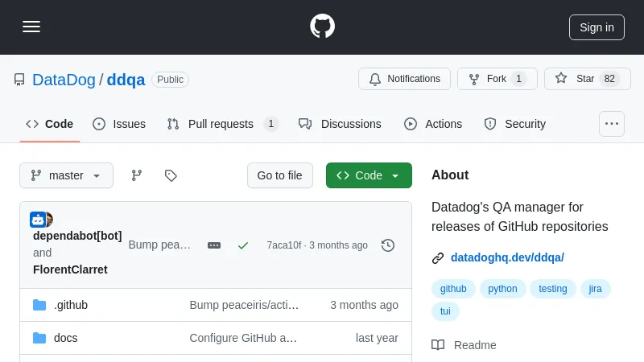Image resolution: width=644 pixels, height=362 pixels.
Task: Expand commit message ellipsis button
Action: click(x=214, y=245)
